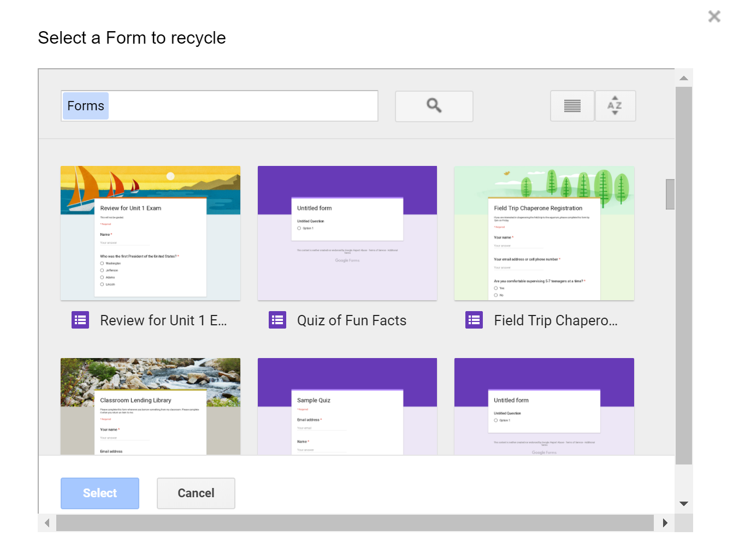Click the Quiz of Fun Facts form icon
This screenshot has width=733, height=560.
click(x=277, y=320)
